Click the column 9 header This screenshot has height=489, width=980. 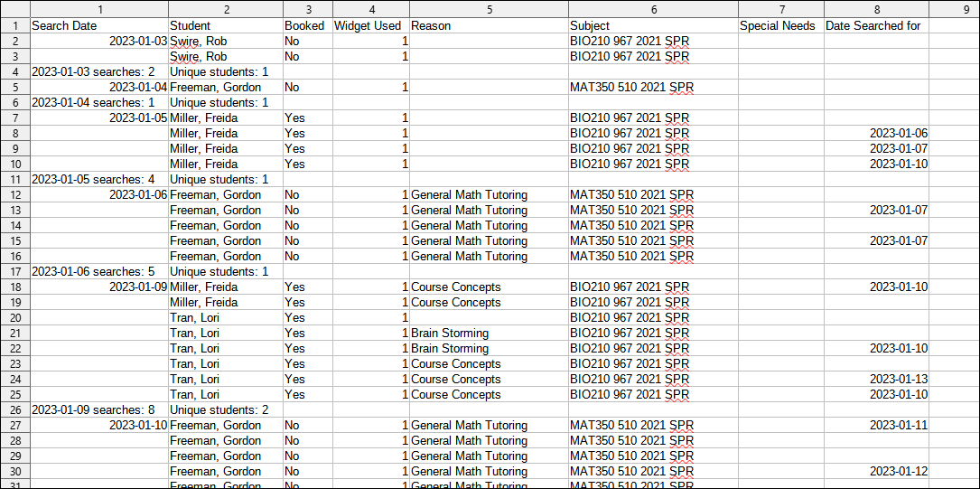pyautogui.click(x=954, y=8)
